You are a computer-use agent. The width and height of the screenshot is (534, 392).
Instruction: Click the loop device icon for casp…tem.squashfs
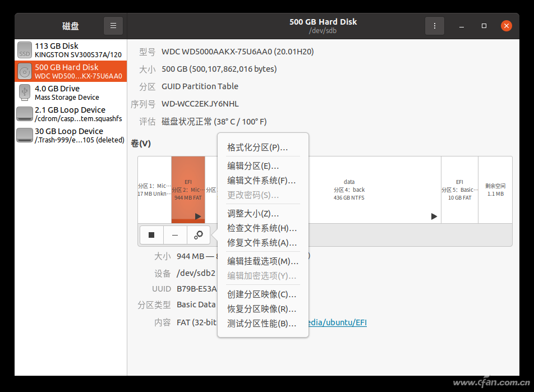pyautogui.click(x=24, y=113)
